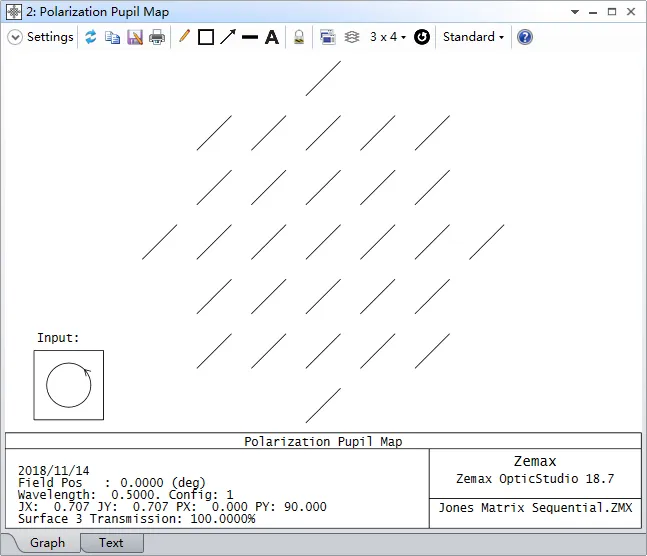647x556 pixels.
Task: Select the rectangle drawing tool
Action: (206, 37)
